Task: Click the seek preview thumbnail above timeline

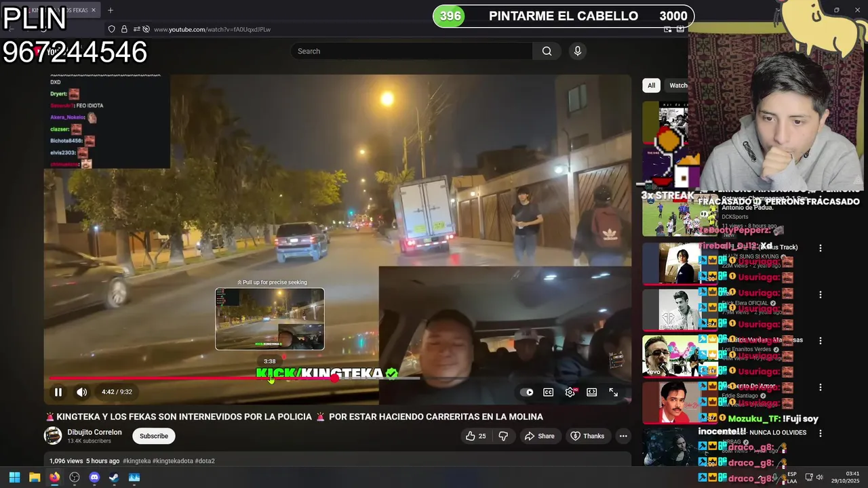Action: click(270, 319)
